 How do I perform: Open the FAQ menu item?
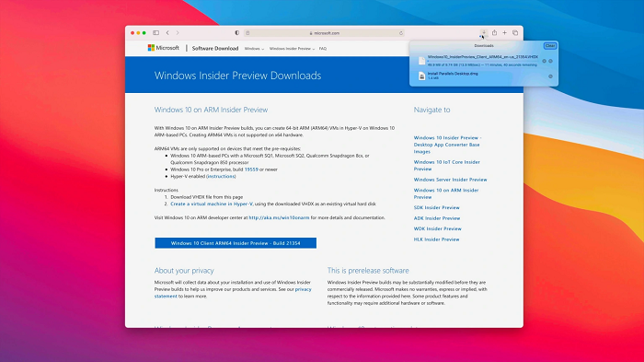tap(323, 49)
